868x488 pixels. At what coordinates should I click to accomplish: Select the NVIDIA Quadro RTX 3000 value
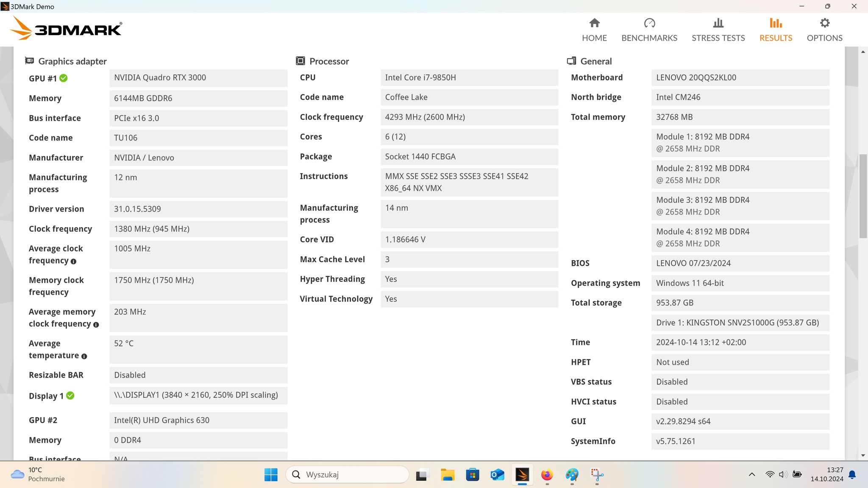[198, 78]
